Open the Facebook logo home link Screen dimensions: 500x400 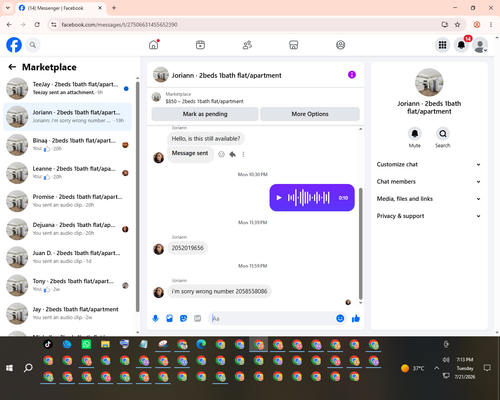click(14, 45)
